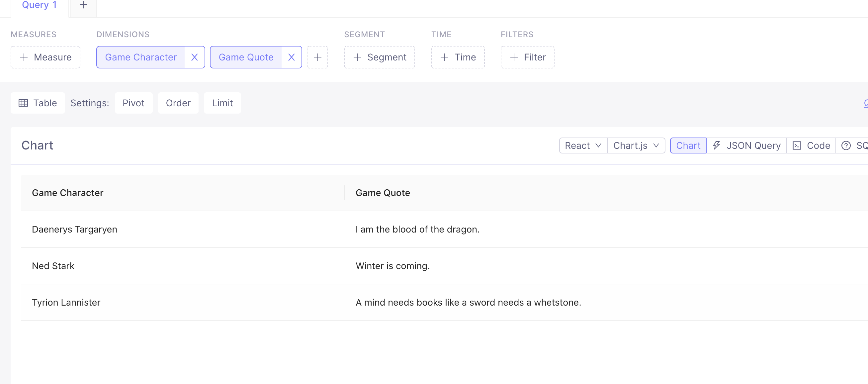The image size is (868, 384).
Task: Expand the React framework dropdown
Action: click(x=583, y=145)
